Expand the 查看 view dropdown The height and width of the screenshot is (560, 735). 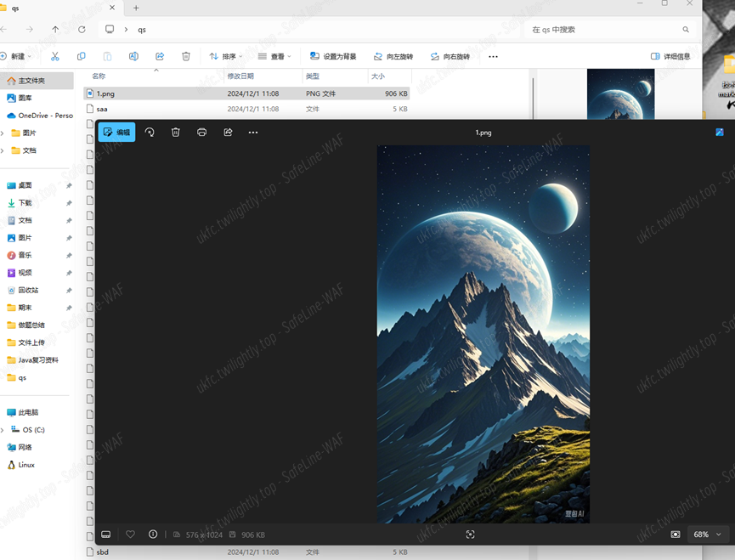click(274, 57)
